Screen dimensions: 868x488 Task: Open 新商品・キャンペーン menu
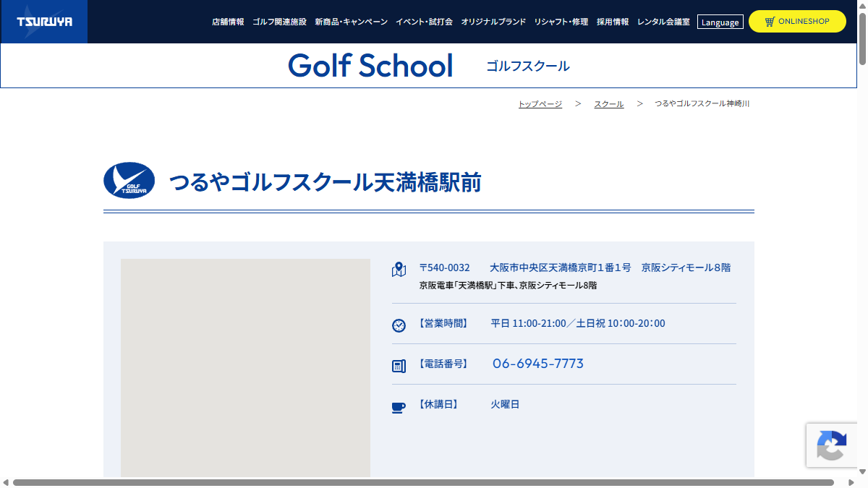tap(352, 22)
